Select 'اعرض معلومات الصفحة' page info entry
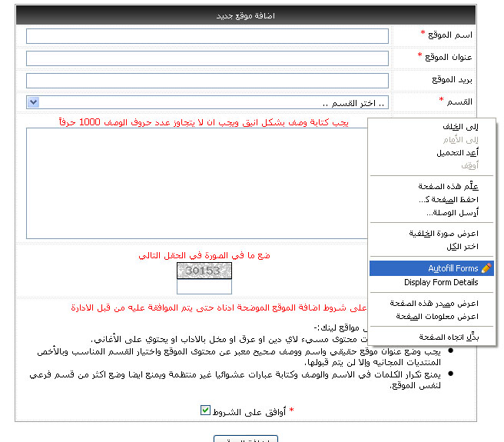Image resolution: width=504 pixels, height=442 pixels. (431, 317)
